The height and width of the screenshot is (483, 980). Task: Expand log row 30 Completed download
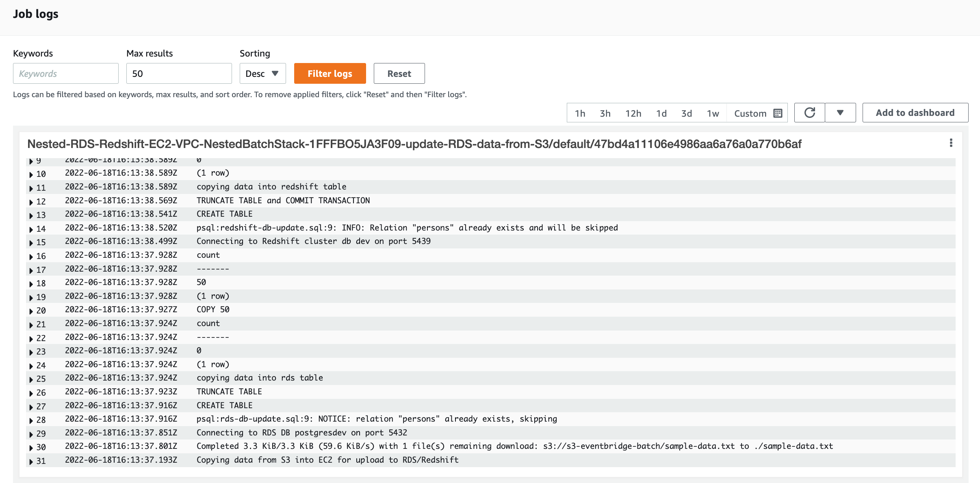point(31,448)
